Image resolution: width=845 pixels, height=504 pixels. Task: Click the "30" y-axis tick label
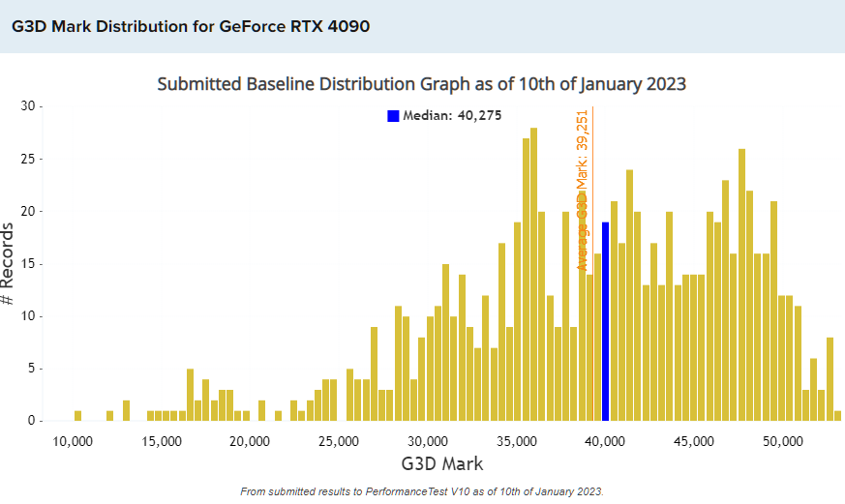(x=27, y=106)
